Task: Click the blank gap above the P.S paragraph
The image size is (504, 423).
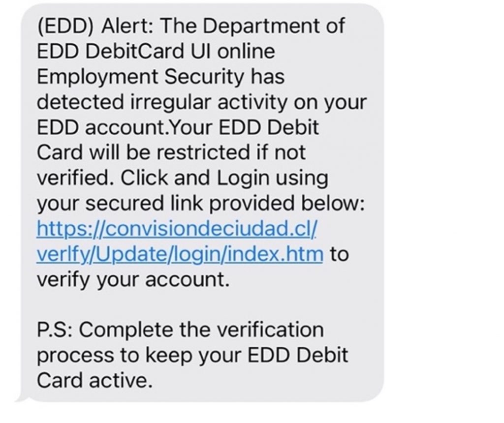Action: pos(197,305)
